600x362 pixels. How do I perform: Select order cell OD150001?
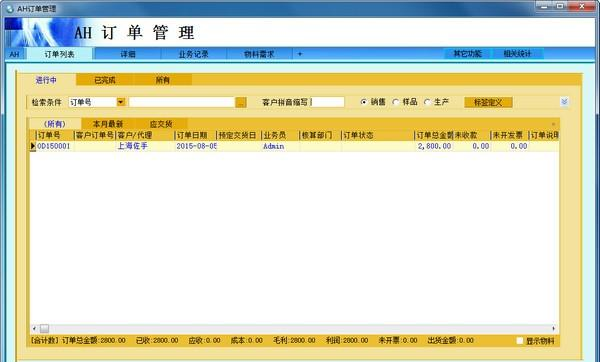tap(55, 146)
